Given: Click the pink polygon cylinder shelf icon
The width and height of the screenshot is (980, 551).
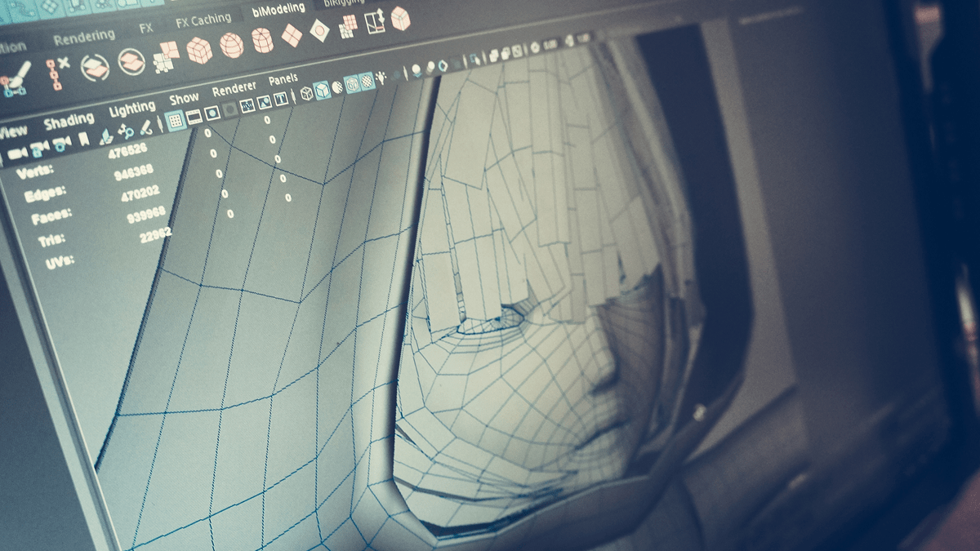Looking at the screenshot, I should (262, 39).
